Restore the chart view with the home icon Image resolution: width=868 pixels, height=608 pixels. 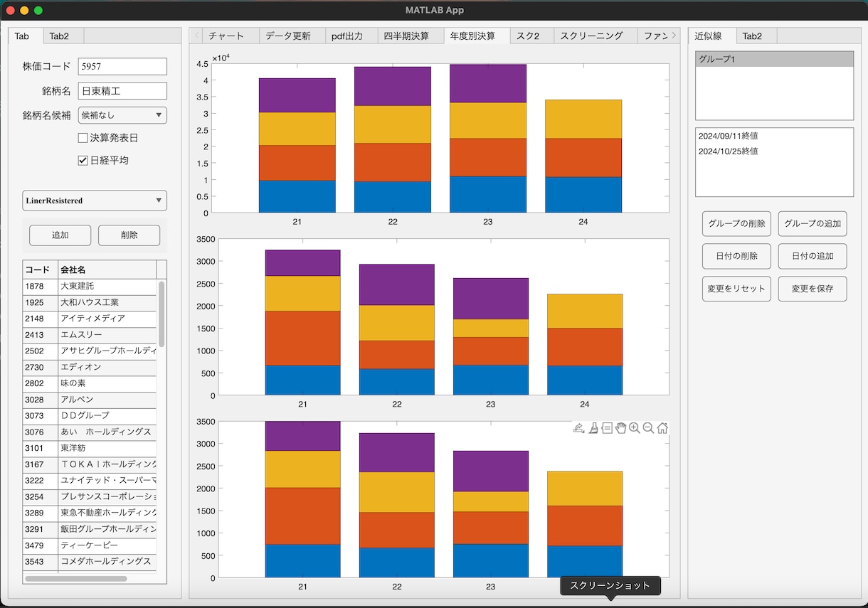point(662,428)
